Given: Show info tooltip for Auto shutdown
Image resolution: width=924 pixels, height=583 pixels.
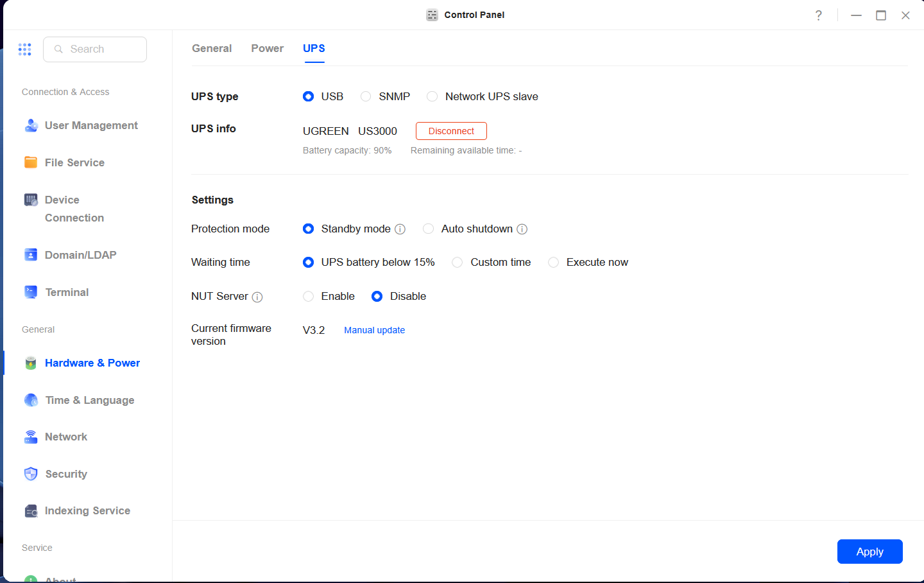Looking at the screenshot, I should (522, 229).
